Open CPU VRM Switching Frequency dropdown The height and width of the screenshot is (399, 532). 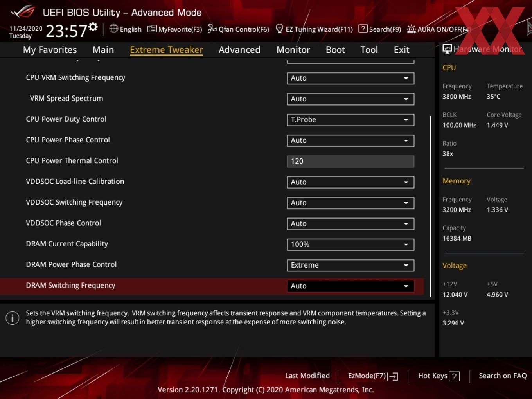tap(350, 78)
